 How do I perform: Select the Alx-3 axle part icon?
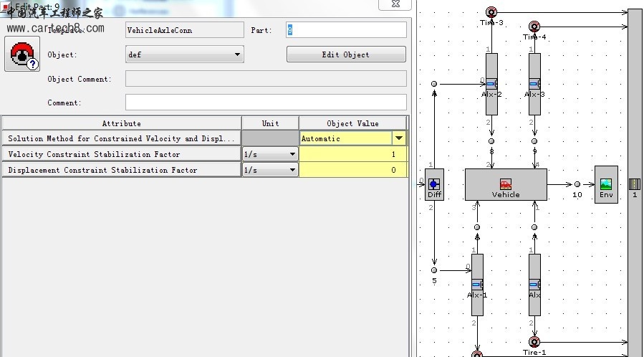pos(534,84)
